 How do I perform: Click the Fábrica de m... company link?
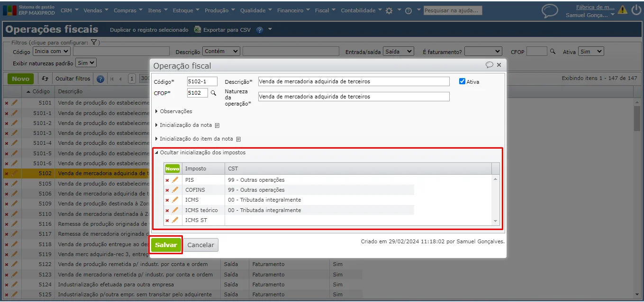click(x=595, y=7)
